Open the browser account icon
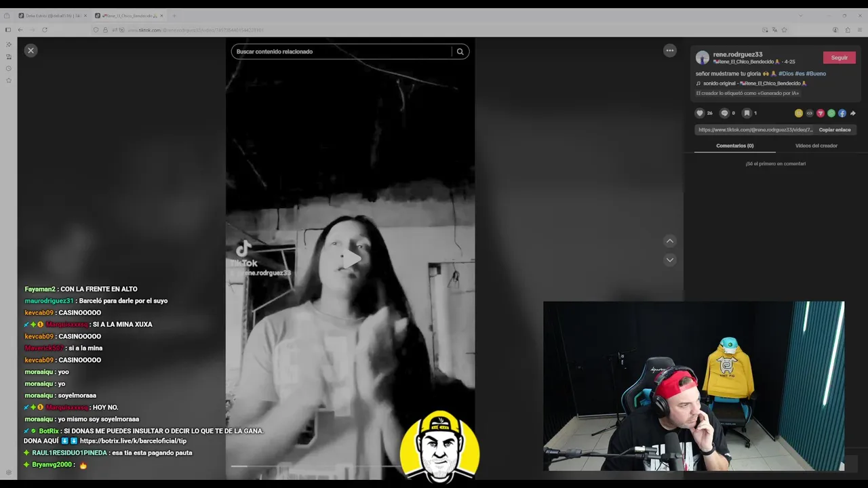 pos(835,30)
